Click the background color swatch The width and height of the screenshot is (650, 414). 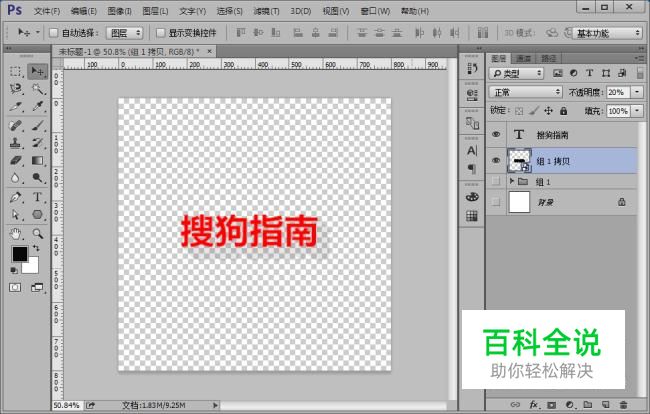[x=32, y=266]
